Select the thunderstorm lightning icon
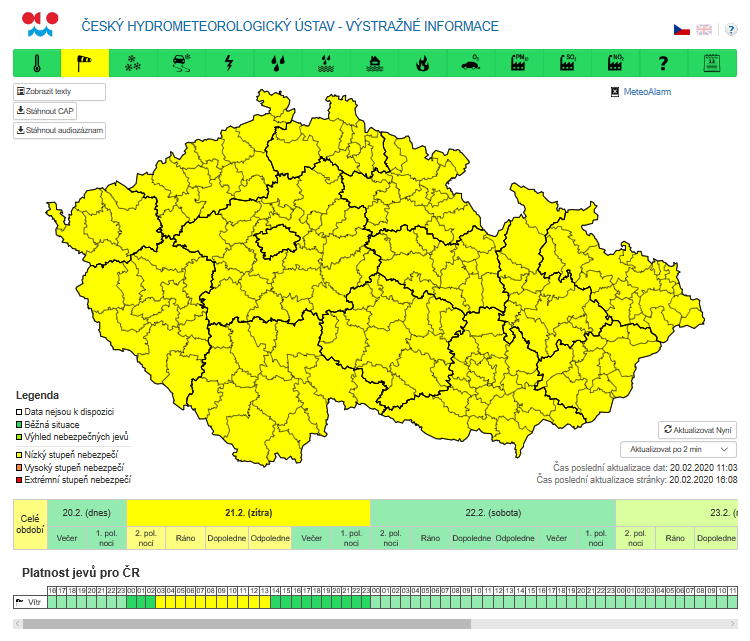Viewport: 750px width, 641px height. (230, 63)
